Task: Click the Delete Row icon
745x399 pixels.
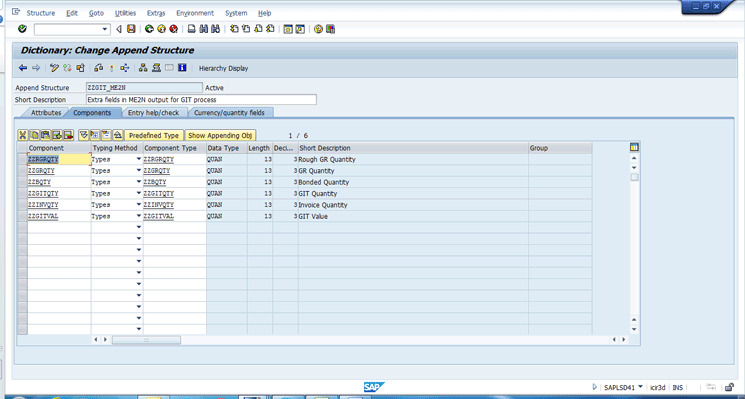Action: [68, 135]
